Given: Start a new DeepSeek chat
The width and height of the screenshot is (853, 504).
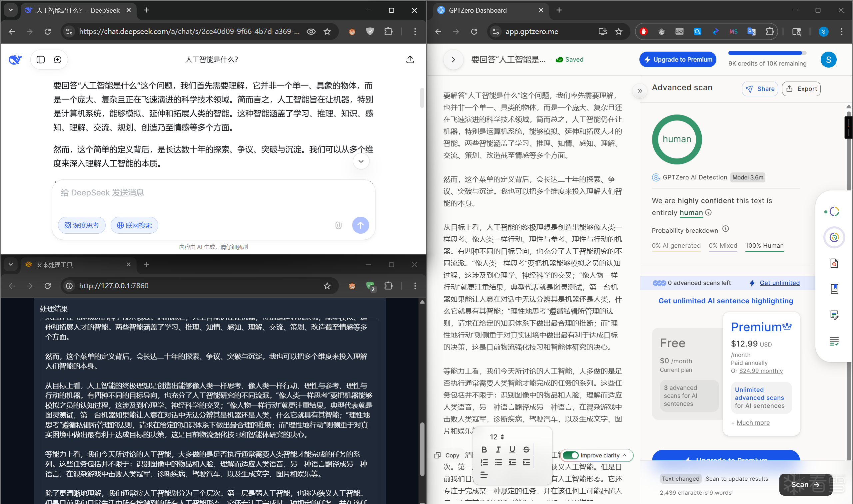Looking at the screenshot, I should (58, 60).
